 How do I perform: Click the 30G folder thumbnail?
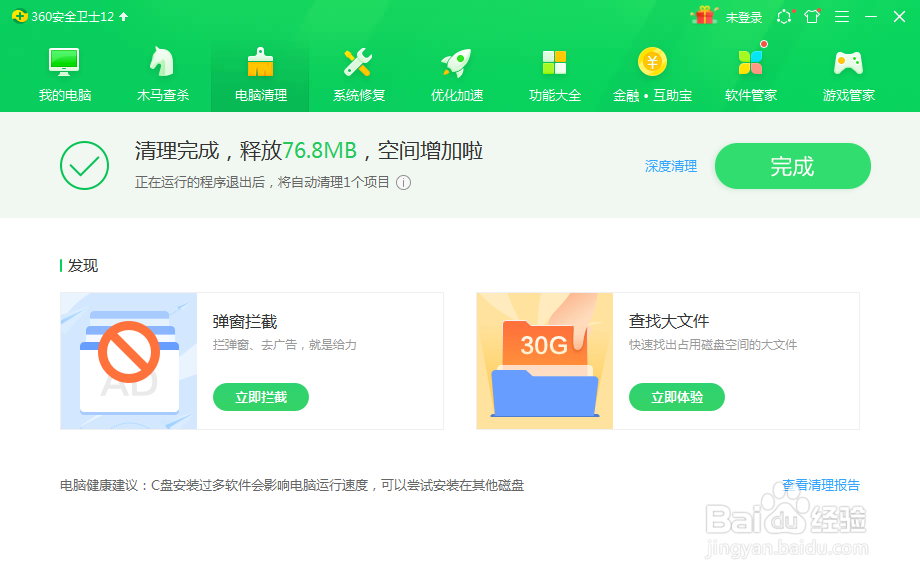click(545, 361)
